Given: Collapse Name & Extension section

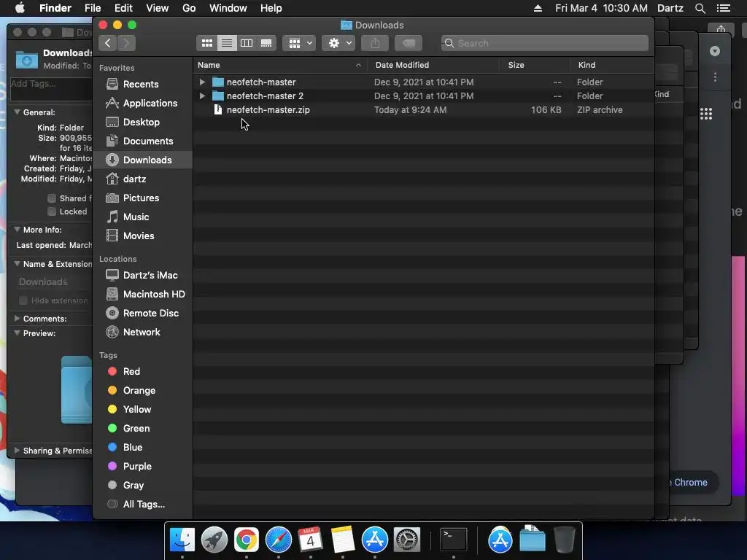Looking at the screenshot, I should [x=18, y=264].
